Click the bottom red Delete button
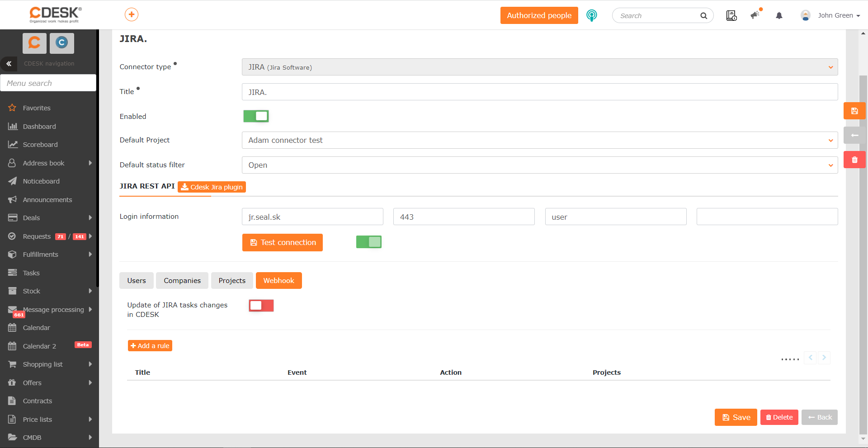This screenshot has width=868, height=448. coord(779,417)
